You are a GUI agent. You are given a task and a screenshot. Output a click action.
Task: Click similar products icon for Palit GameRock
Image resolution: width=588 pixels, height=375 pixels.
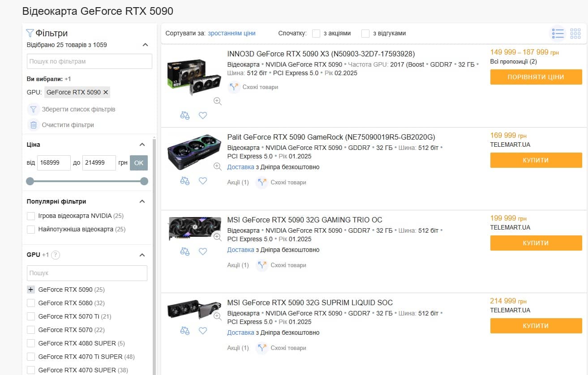[262, 183]
